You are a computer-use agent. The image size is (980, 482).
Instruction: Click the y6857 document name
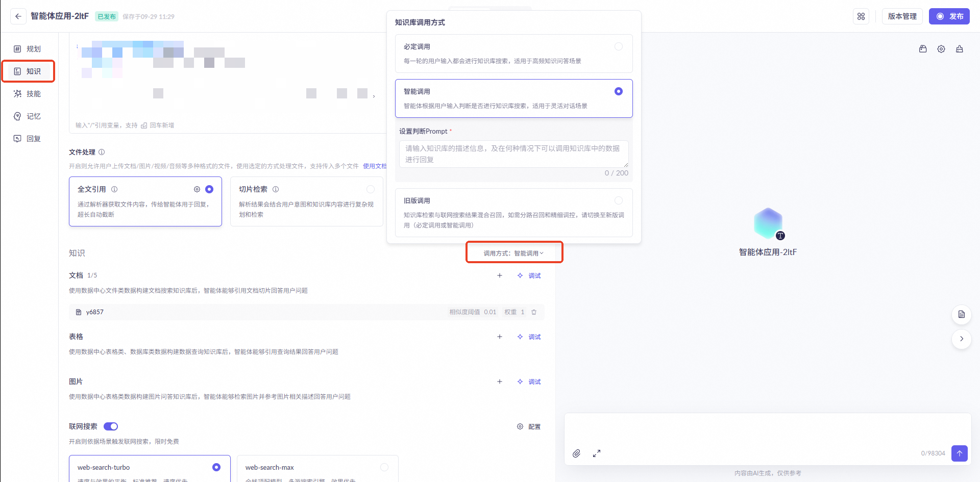point(95,312)
